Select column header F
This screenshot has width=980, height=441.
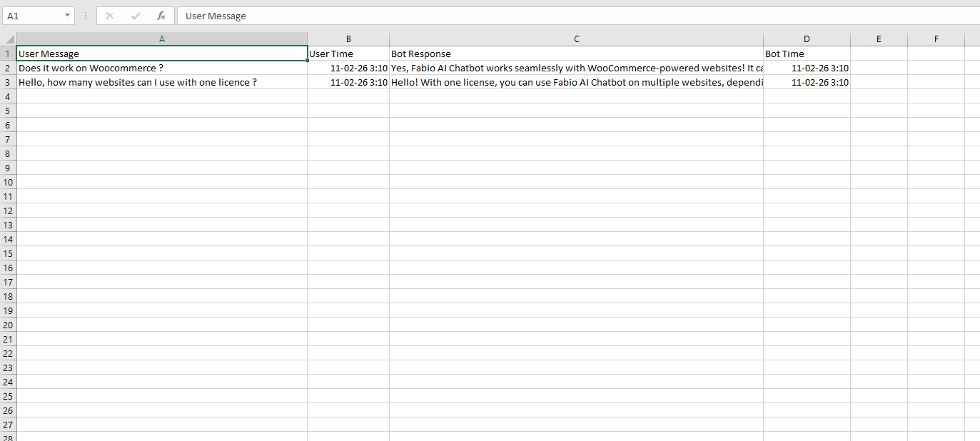(x=936, y=39)
